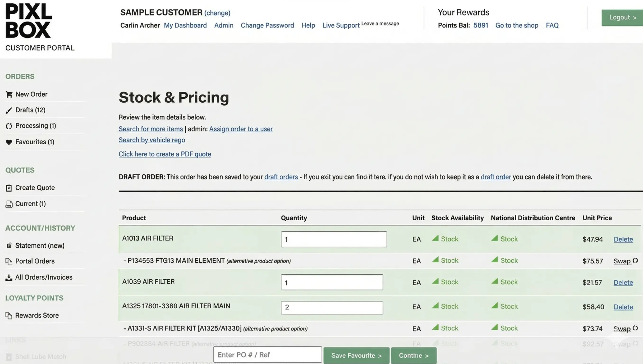Click the Favourites heart icon
643x364 pixels.
(x=9, y=142)
